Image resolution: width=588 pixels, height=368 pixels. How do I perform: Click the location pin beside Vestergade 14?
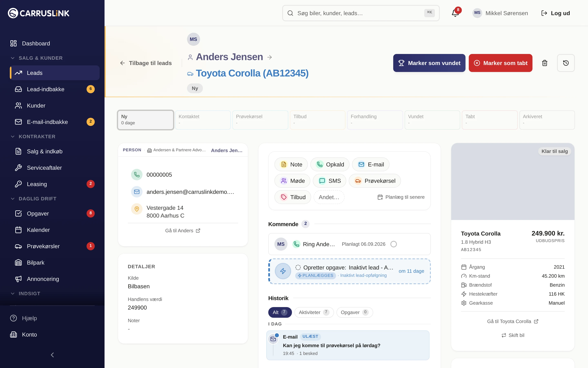point(137,209)
